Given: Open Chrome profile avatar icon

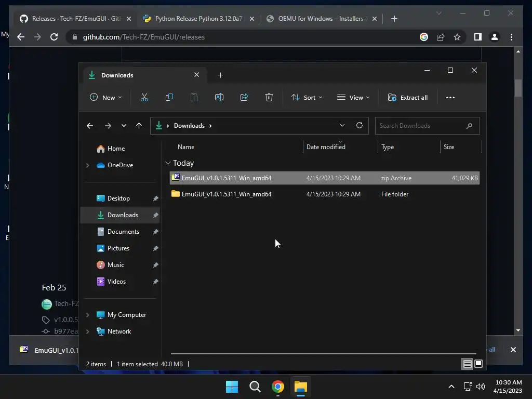Looking at the screenshot, I should click(x=495, y=37).
